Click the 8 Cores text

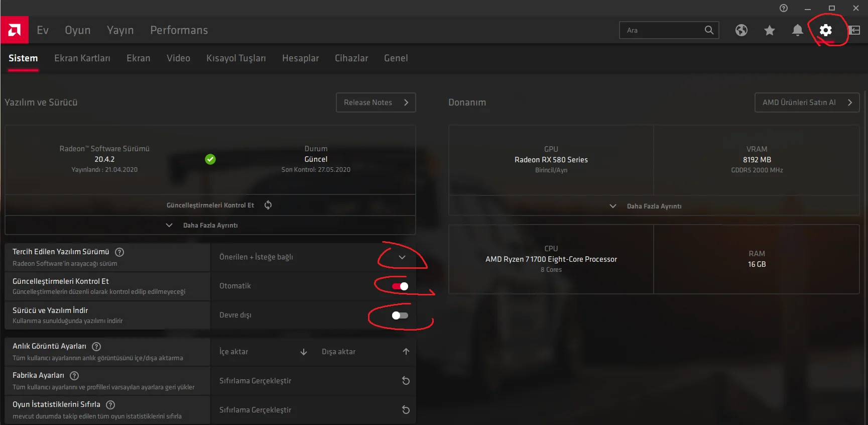551,270
